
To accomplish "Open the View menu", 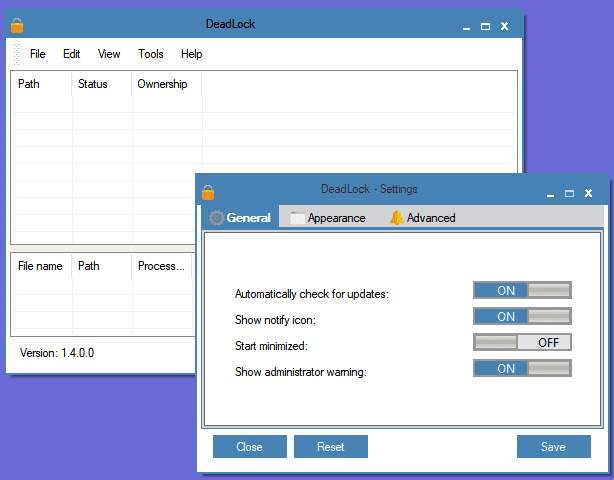I will pos(109,54).
